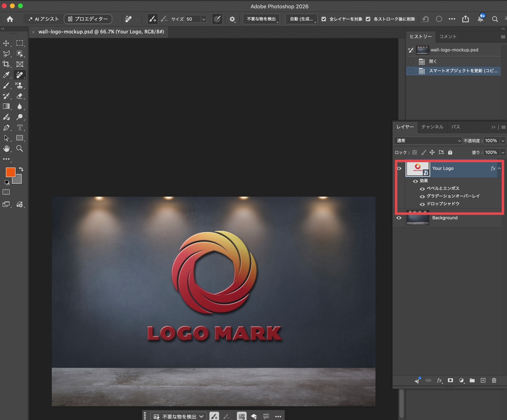Select the Remove tool in the toolbox
Viewport: 507px width, 420px height.
tap(19, 75)
